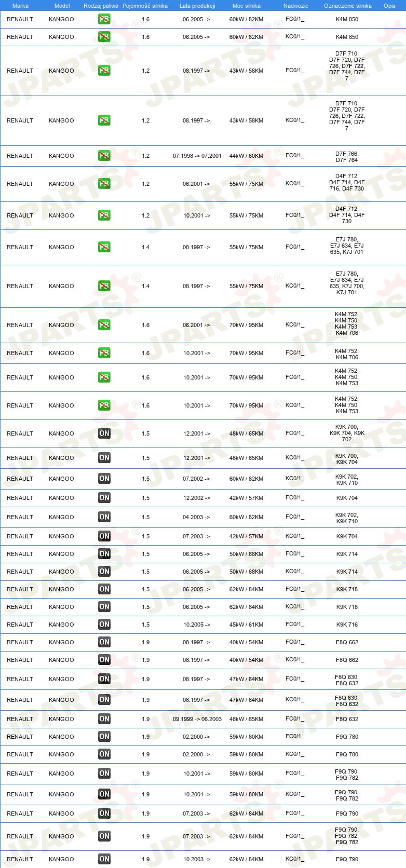The image size is (406, 868).
Task: Select the F9Q 790, F9Q 782, F9Q 782 cell
Action: (347, 836)
